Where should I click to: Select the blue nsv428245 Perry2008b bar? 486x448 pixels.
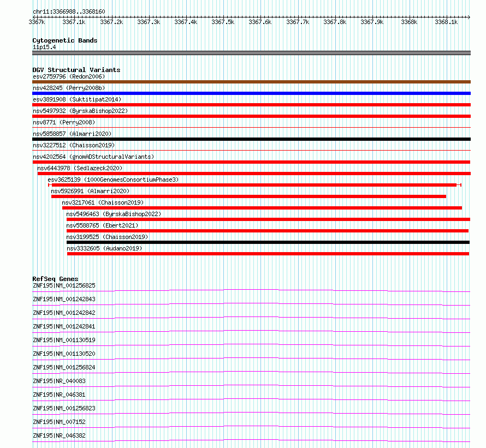pos(251,93)
